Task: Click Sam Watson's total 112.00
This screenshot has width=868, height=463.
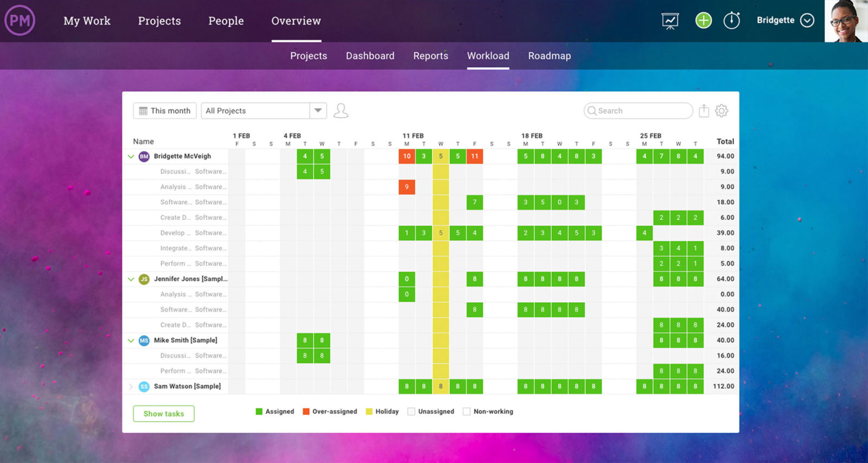Action: (724, 386)
